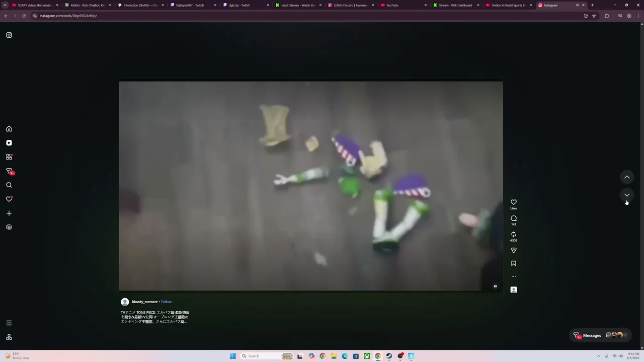The width and height of the screenshot is (644, 362).
Task: Open the floating Messages panel
Action: pyautogui.click(x=600, y=335)
